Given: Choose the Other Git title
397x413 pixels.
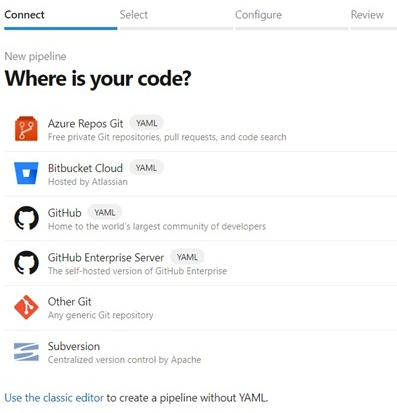Looking at the screenshot, I should coord(69,302).
